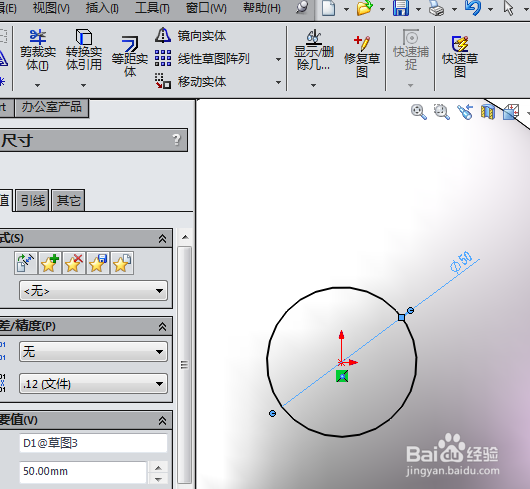The height and width of the screenshot is (489, 530).
Task: Click the Save floppy disk icon
Action: pyautogui.click(x=401, y=8)
